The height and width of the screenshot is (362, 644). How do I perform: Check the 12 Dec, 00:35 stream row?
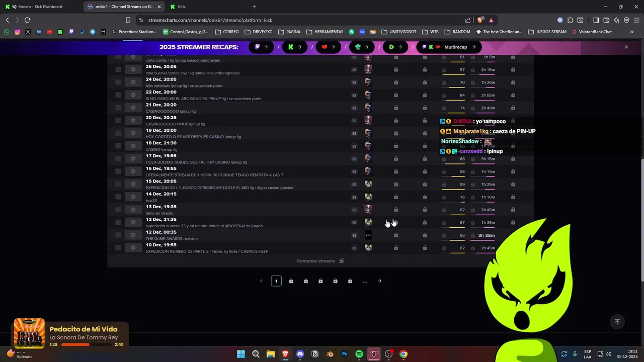tap(118, 235)
